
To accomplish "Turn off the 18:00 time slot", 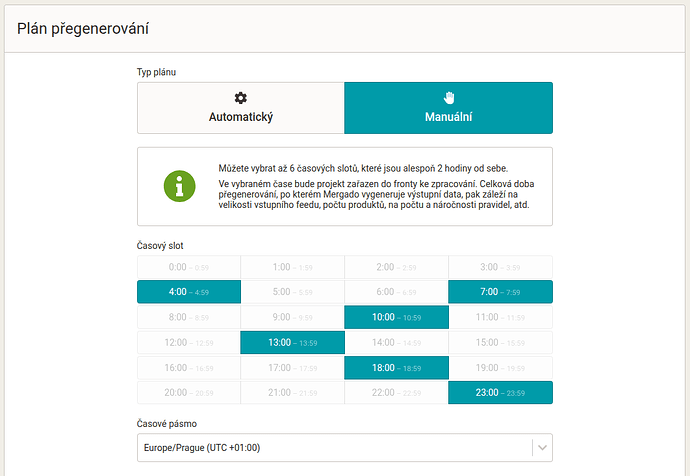I will (x=396, y=367).
